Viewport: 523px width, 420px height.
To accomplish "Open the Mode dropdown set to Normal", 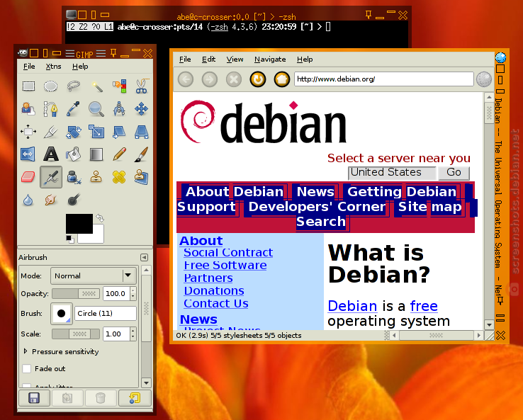I will [x=94, y=276].
